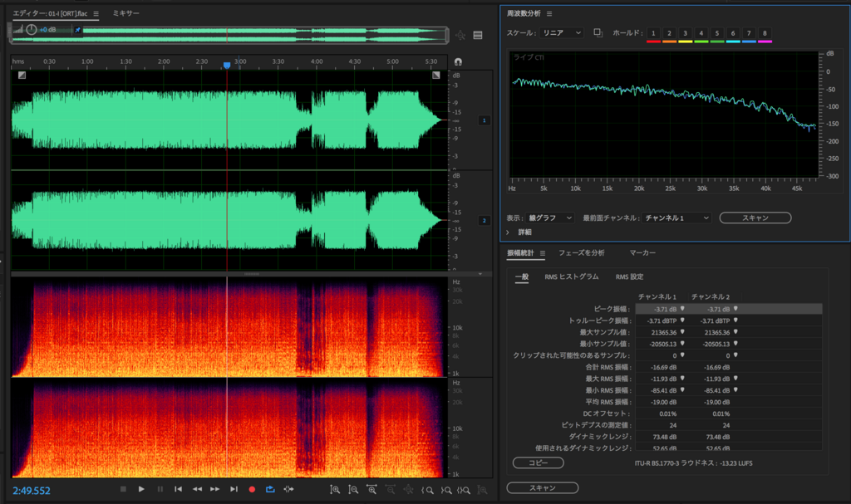
Task: Expand the 詳細 disclosure arrow
Action: 508,232
